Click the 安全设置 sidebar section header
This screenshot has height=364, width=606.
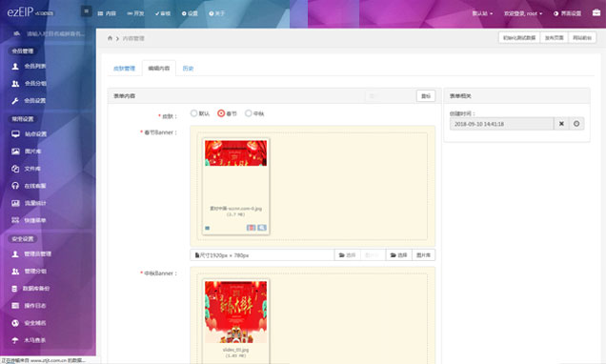(23, 239)
